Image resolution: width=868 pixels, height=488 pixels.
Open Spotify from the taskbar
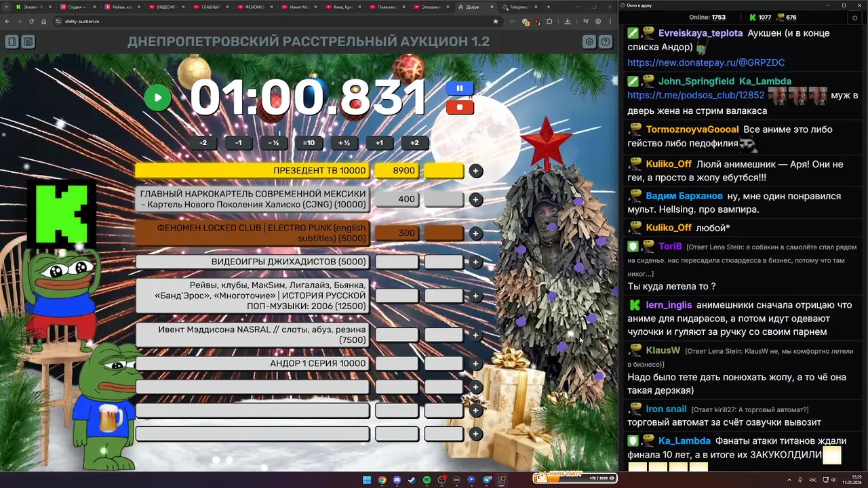click(x=427, y=480)
